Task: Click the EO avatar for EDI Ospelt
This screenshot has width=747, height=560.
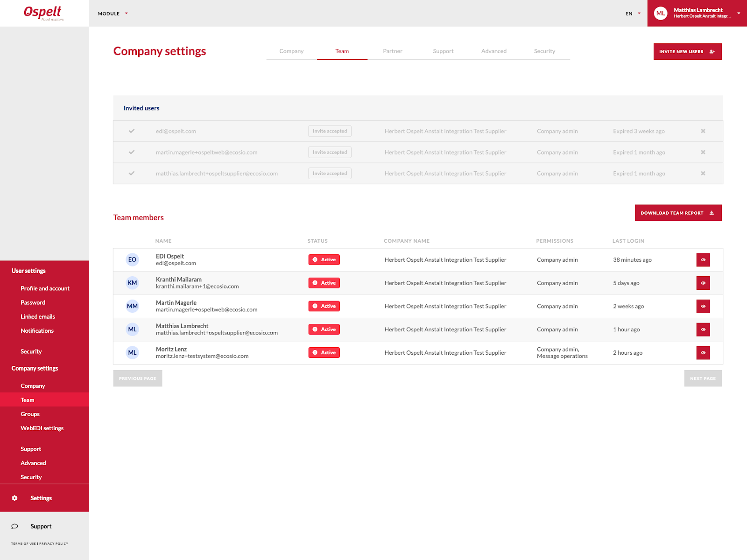Action: point(132,260)
